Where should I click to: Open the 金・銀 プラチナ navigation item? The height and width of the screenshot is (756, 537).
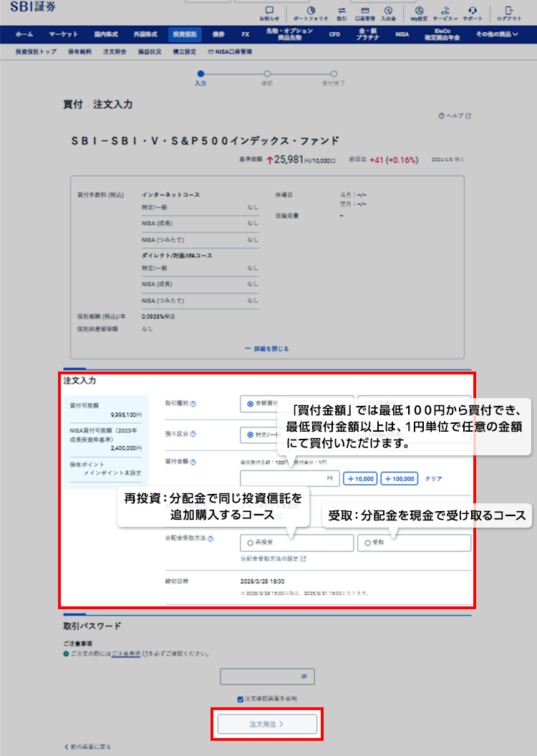[x=368, y=34]
